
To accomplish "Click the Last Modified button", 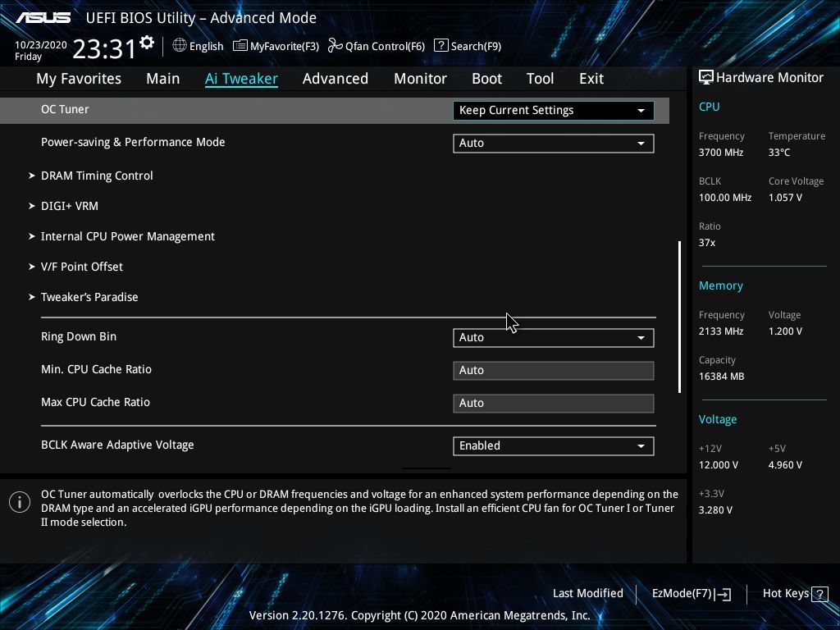I will pyautogui.click(x=587, y=594).
